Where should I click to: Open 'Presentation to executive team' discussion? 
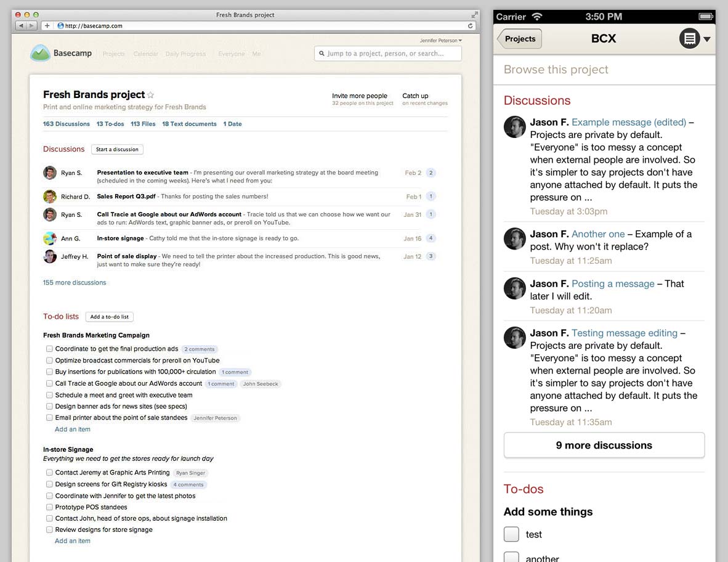coord(142,173)
